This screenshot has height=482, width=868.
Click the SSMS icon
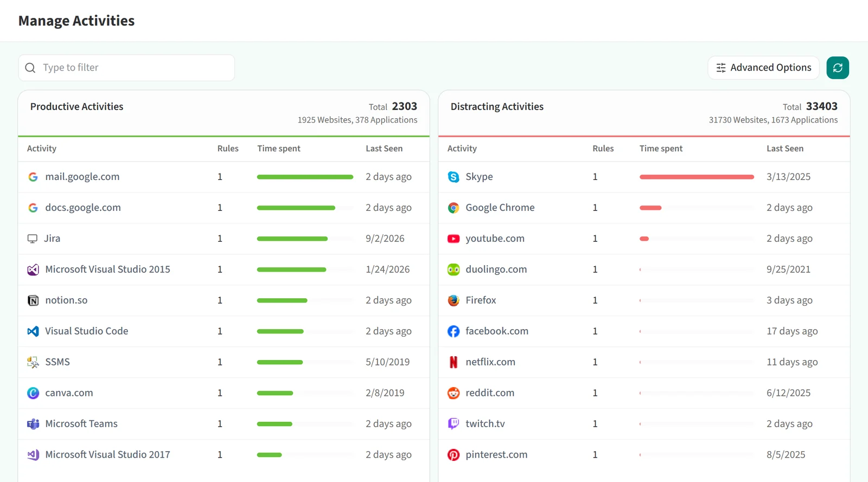point(33,362)
